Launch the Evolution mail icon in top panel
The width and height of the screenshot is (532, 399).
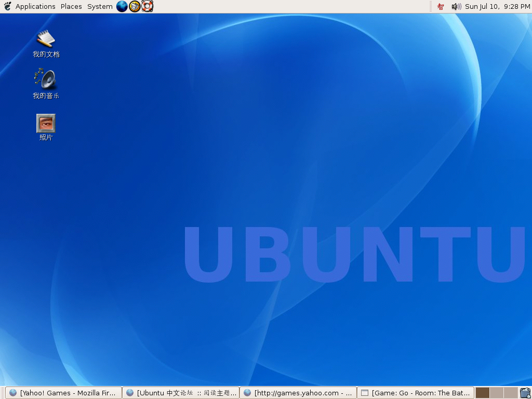click(x=135, y=6)
